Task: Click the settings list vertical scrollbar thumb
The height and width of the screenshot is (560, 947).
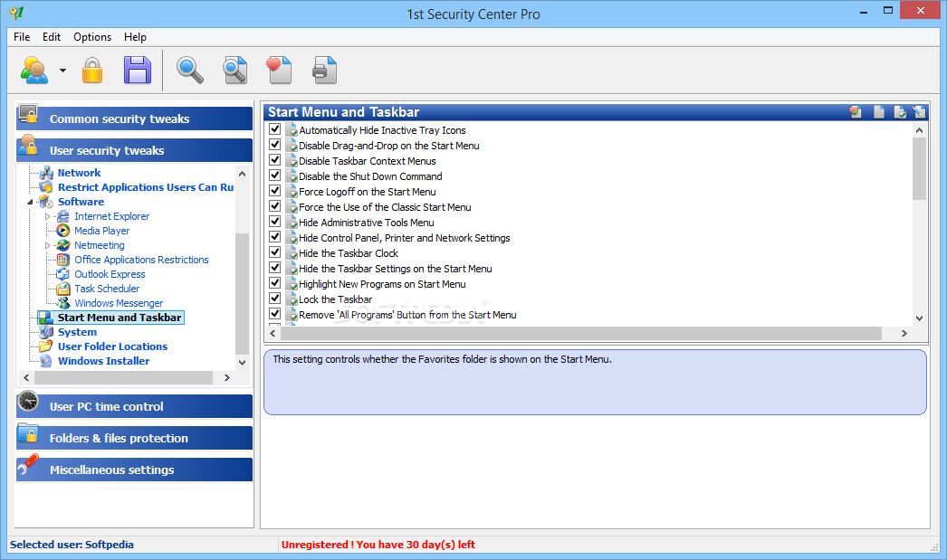Action: point(919,168)
